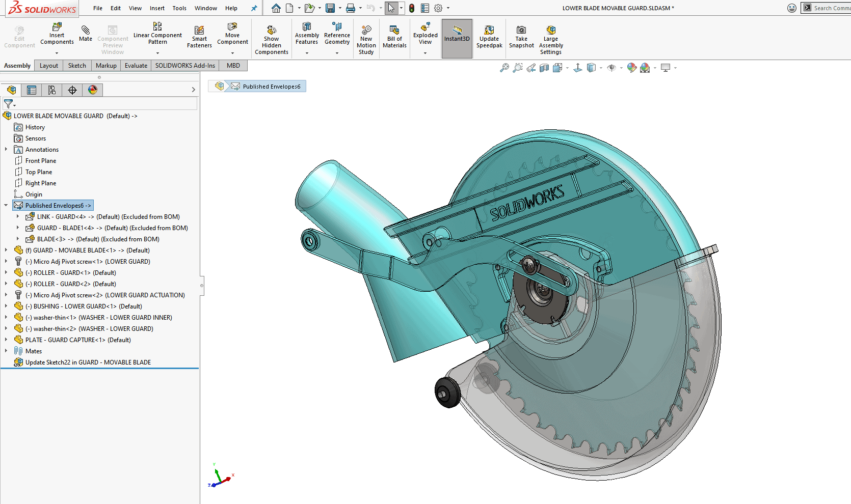Viewport: 851px width, 504px height.
Task: Click the Insert Components tool
Action: (x=57, y=34)
